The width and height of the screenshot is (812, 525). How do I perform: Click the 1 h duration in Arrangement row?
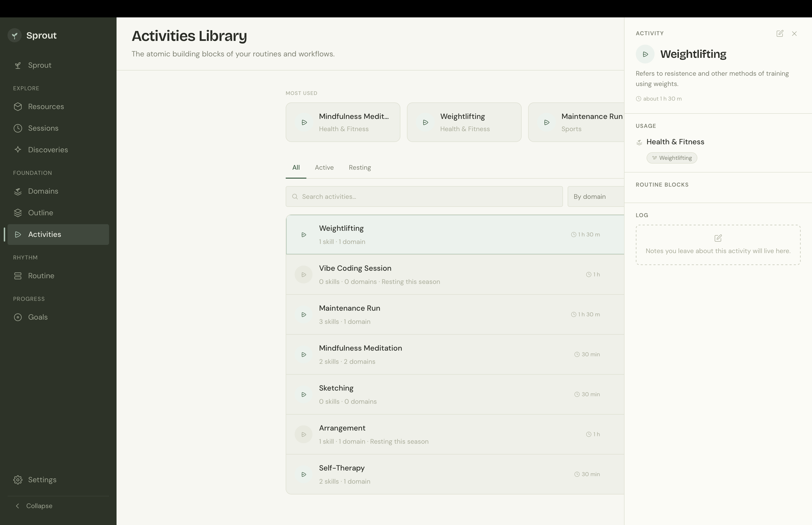(593, 434)
